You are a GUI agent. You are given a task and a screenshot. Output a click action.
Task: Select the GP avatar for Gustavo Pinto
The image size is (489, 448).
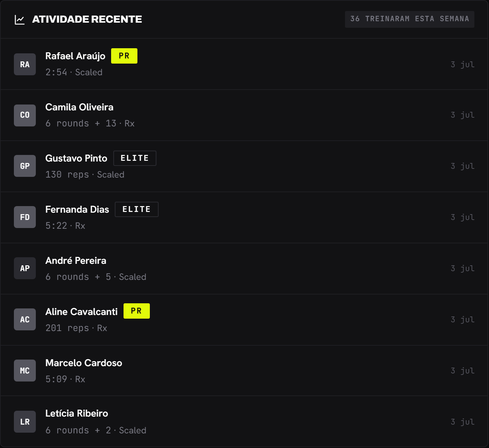pos(25,166)
